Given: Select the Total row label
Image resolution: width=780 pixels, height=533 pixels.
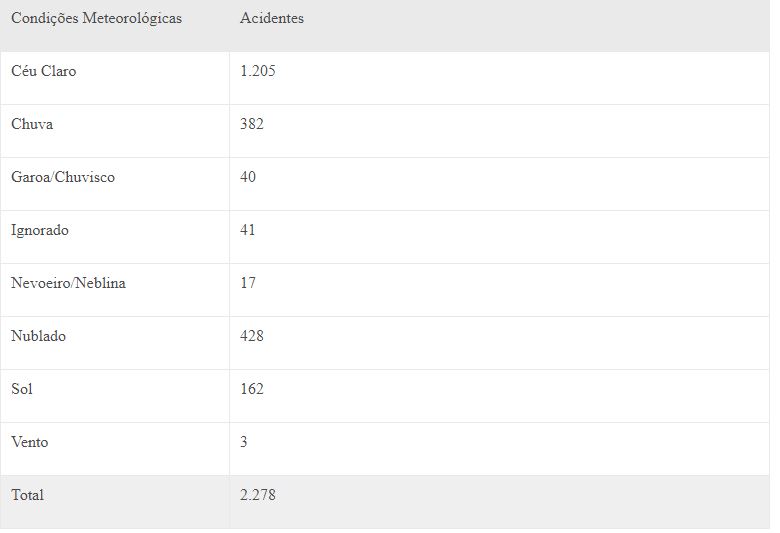Looking at the screenshot, I should point(27,495).
